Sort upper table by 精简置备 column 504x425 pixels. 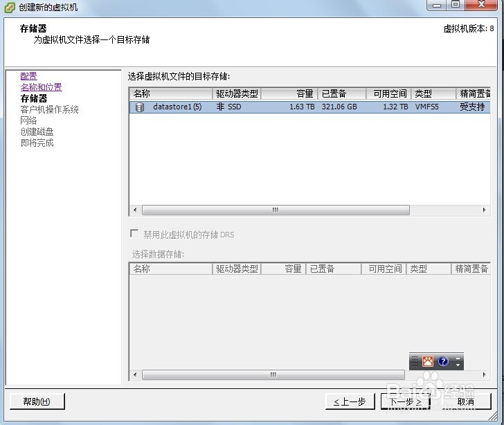474,94
